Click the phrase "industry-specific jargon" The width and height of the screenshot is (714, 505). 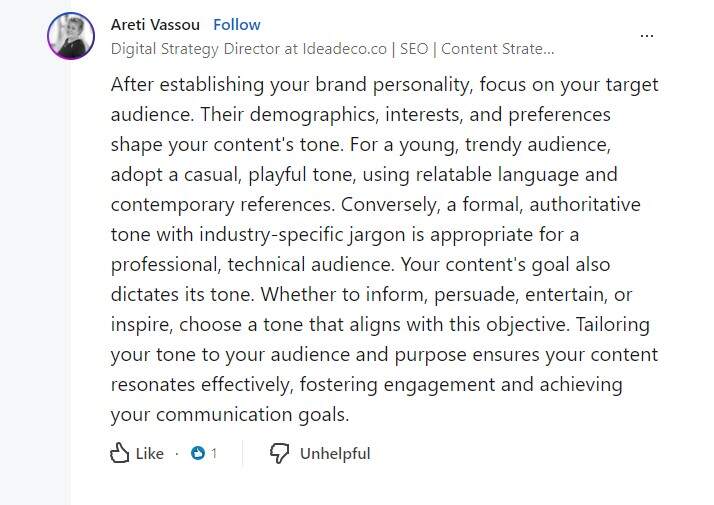328,234
